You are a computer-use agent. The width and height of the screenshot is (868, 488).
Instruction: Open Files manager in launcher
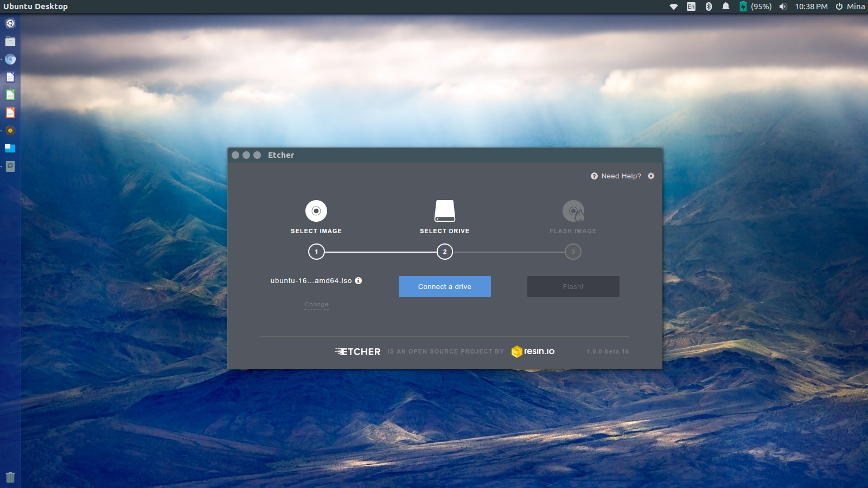(x=10, y=41)
